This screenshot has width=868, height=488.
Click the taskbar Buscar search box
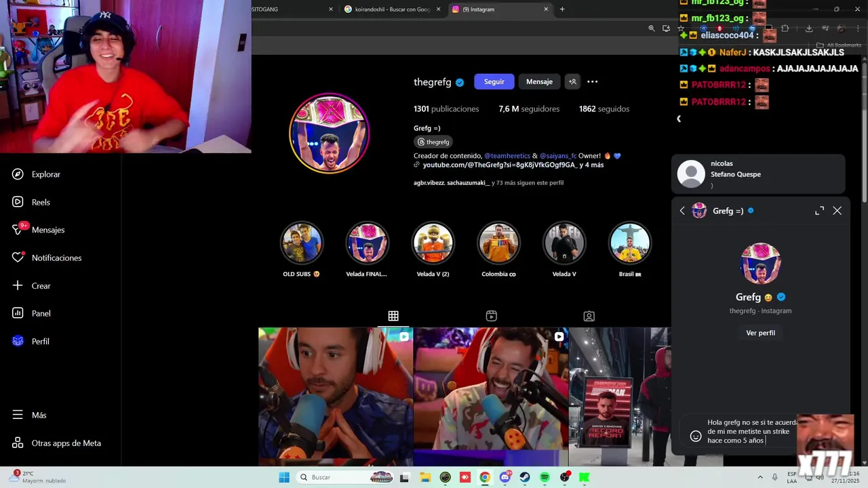tap(346, 477)
